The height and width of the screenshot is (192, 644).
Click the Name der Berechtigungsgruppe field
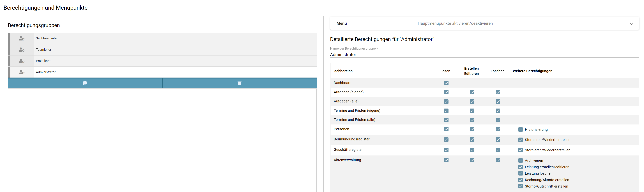(484, 55)
